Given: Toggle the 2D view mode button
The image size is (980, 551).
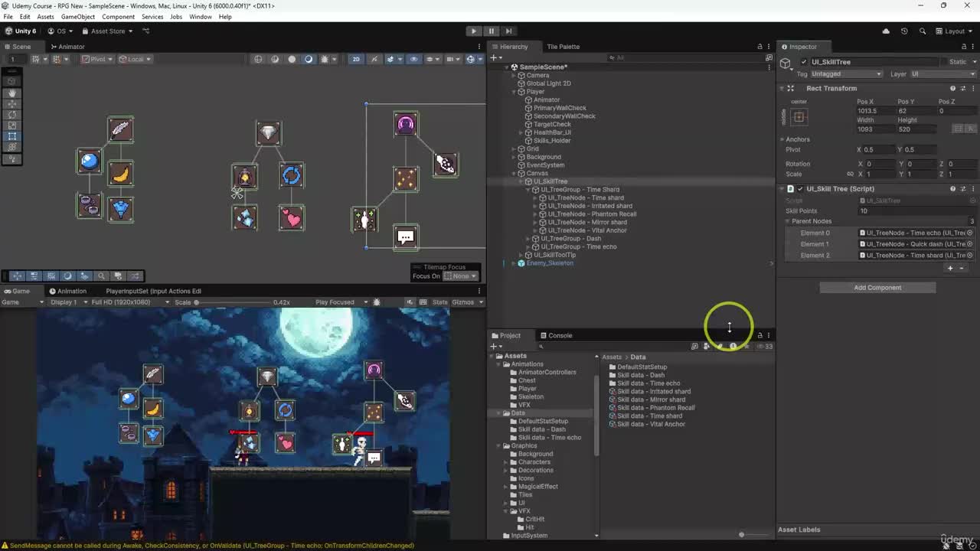Looking at the screenshot, I should coord(356,59).
